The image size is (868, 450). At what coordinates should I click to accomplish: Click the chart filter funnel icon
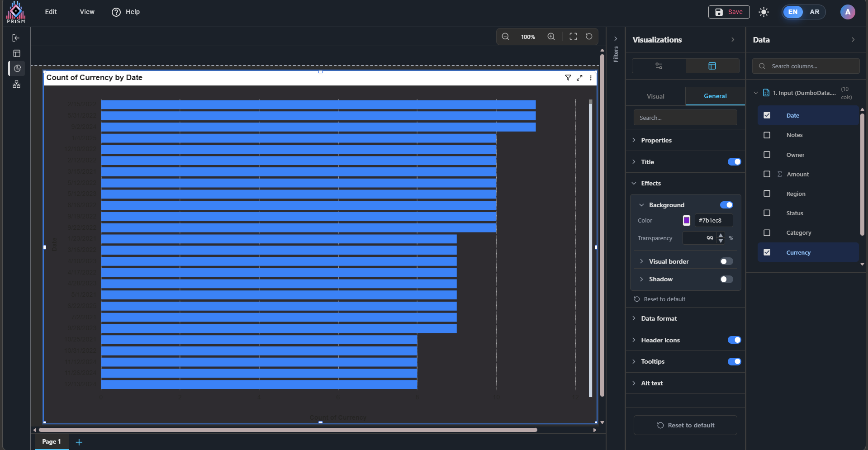coord(568,78)
